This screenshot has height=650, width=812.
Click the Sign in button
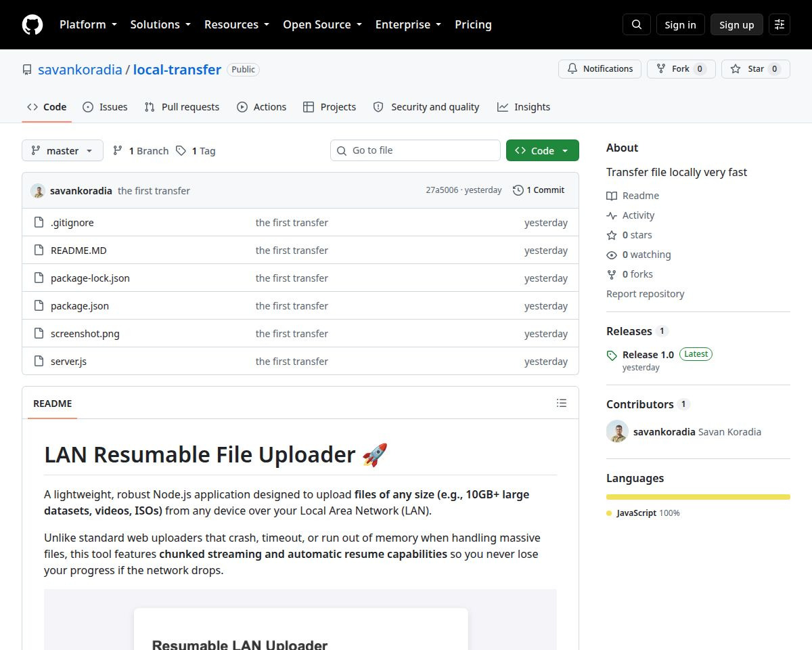pos(680,24)
